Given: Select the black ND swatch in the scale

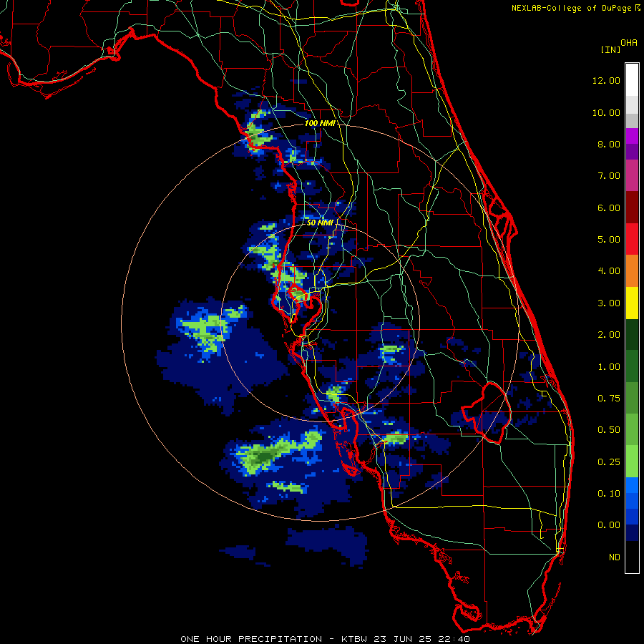Looking at the screenshot, I should click(632, 557).
